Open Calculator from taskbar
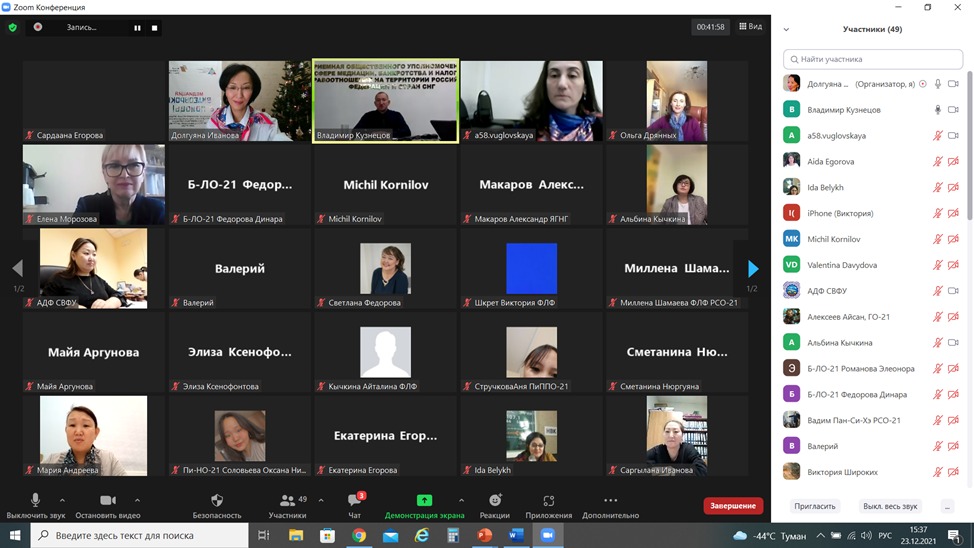Image resolution: width=974 pixels, height=548 pixels. (x=453, y=535)
